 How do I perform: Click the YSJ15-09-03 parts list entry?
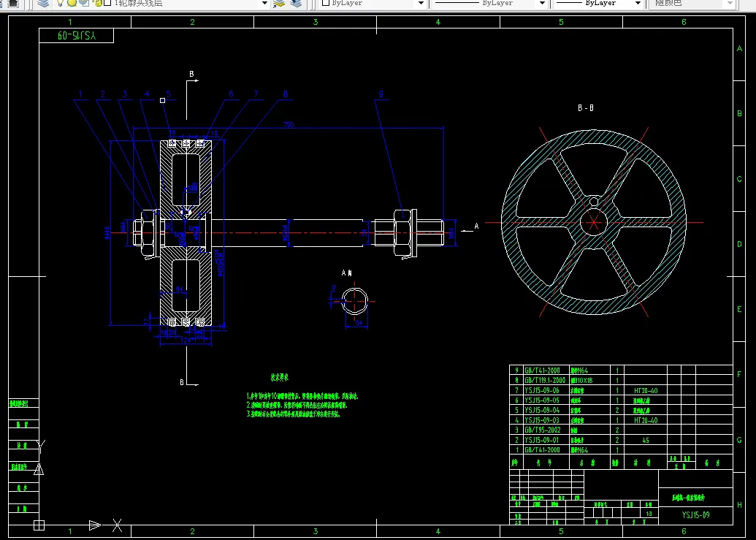coord(542,420)
